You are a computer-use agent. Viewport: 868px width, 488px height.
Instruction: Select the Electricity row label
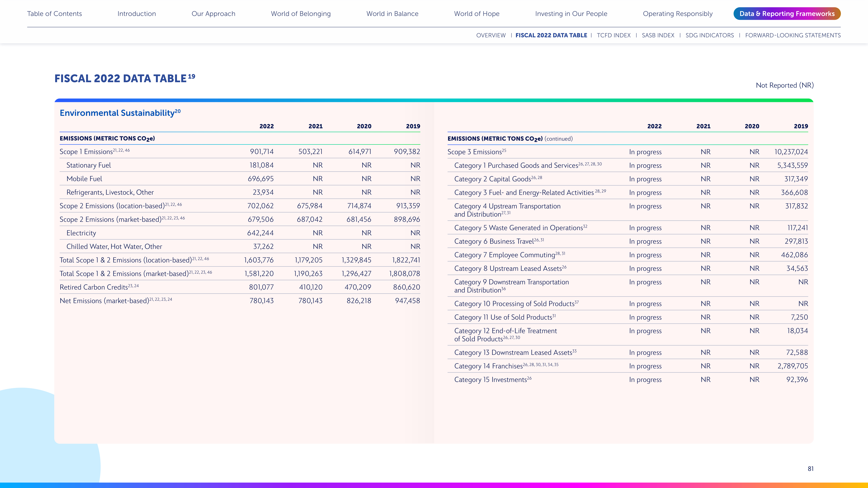tap(81, 233)
